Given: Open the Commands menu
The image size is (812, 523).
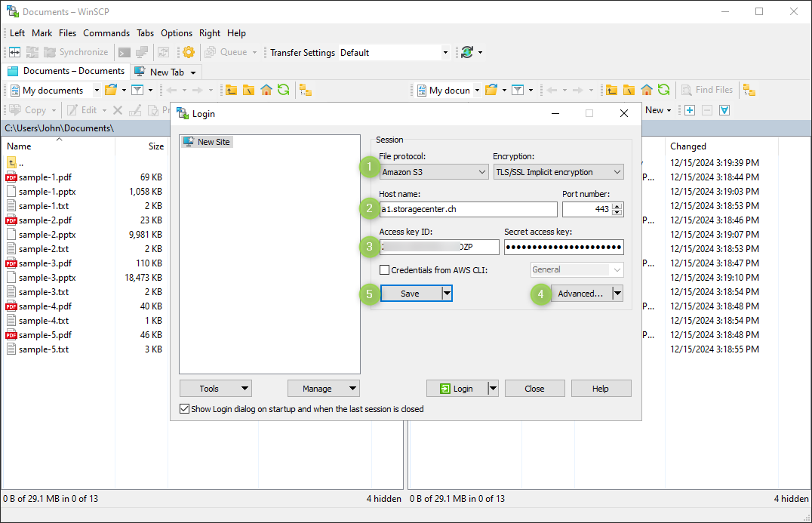Looking at the screenshot, I should click(106, 33).
